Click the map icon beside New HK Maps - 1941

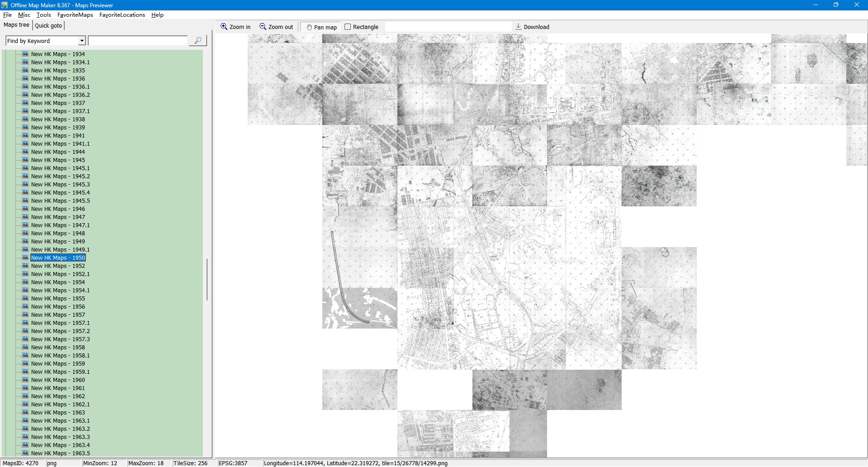click(26, 135)
